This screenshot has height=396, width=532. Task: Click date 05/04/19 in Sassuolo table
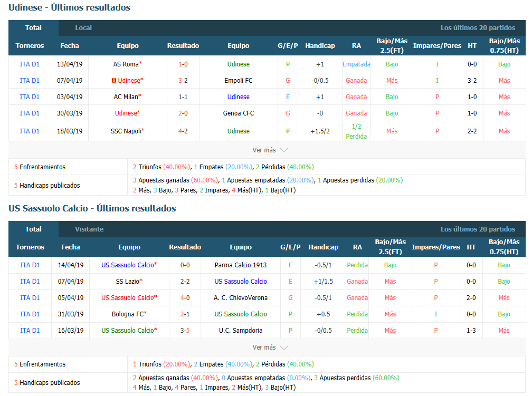click(x=71, y=298)
